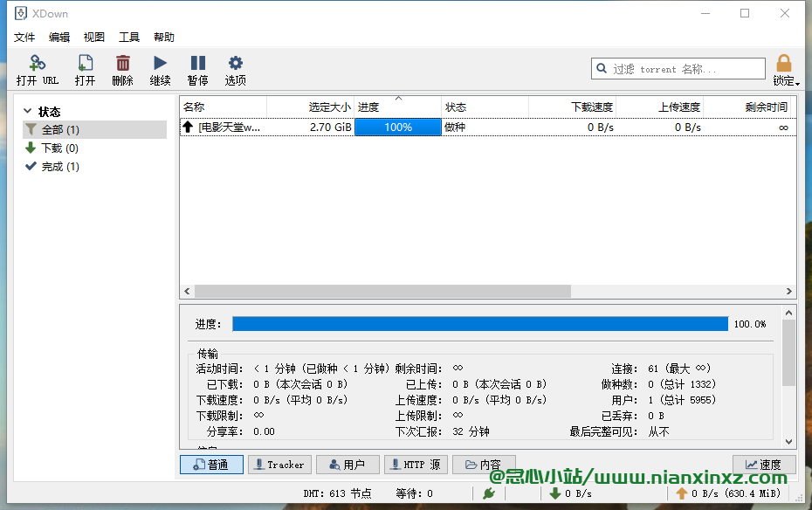The width and height of the screenshot is (812, 510).
Task: Switch to the 内容 tab
Action: click(484, 465)
